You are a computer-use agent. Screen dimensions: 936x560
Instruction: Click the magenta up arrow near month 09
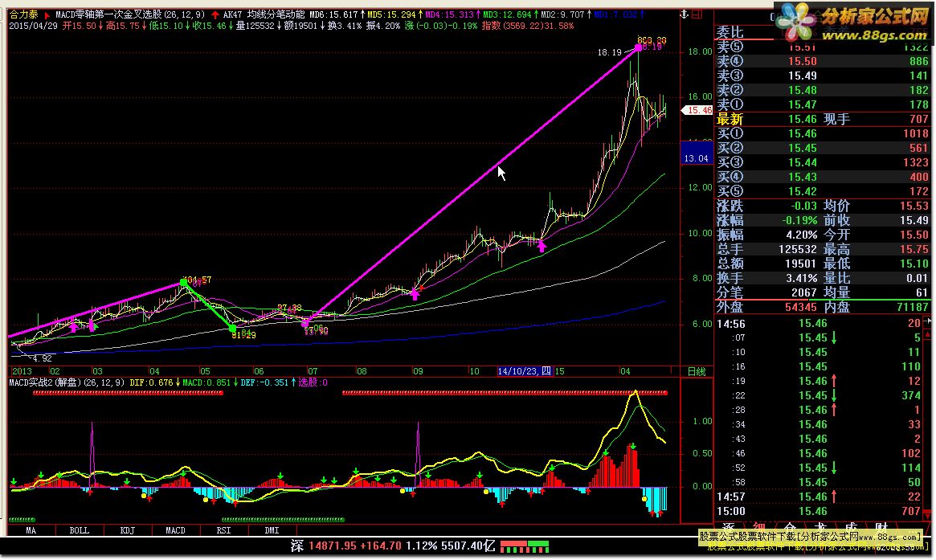click(x=415, y=294)
